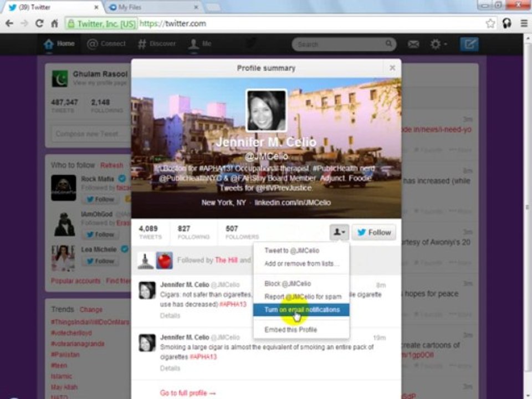The width and height of the screenshot is (532, 399).
Task: Switch to the My Files browser tab
Action: [x=154, y=7]
